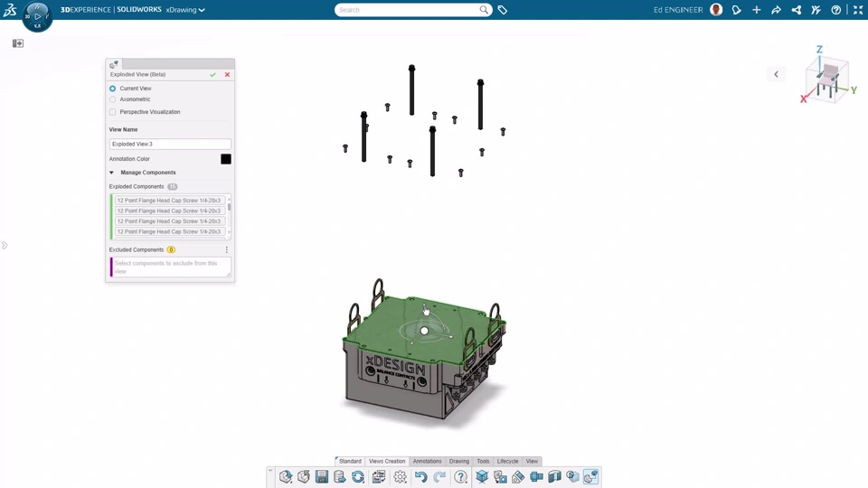
Task: Switch to the Annotations tab
Action: (x=428, y=461)
